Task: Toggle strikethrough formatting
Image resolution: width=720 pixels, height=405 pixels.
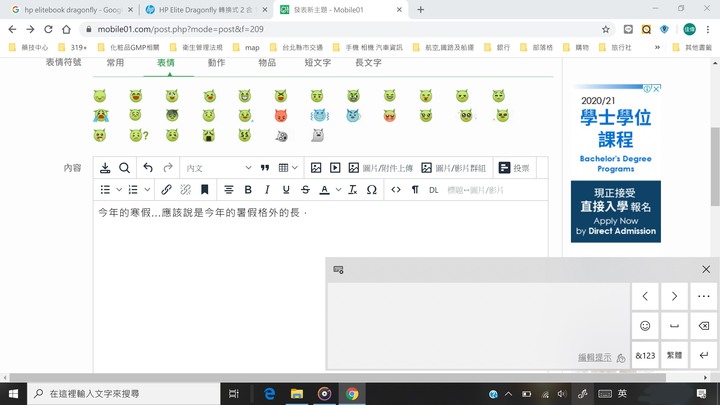Action: [x=305, y=190]
